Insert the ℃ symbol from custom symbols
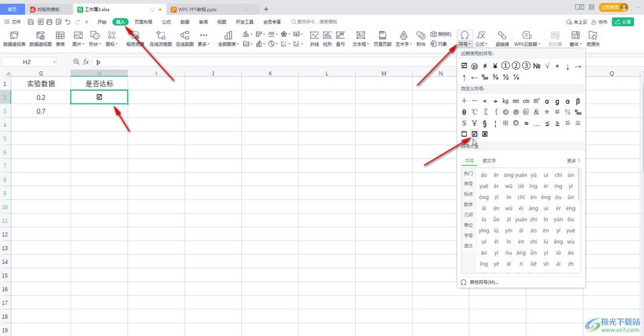Image resolution: width=644 pixels, height=336 pixels. point(474,112)
